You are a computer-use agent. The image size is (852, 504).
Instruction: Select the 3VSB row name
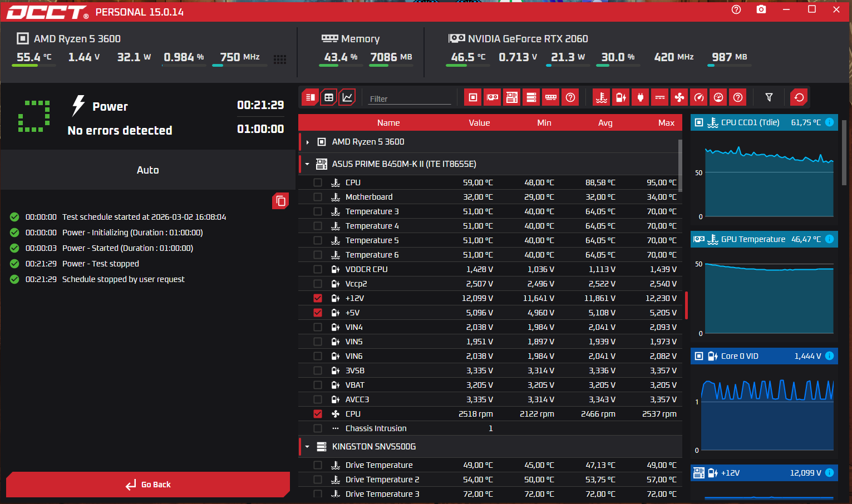[x=355, y=370]
